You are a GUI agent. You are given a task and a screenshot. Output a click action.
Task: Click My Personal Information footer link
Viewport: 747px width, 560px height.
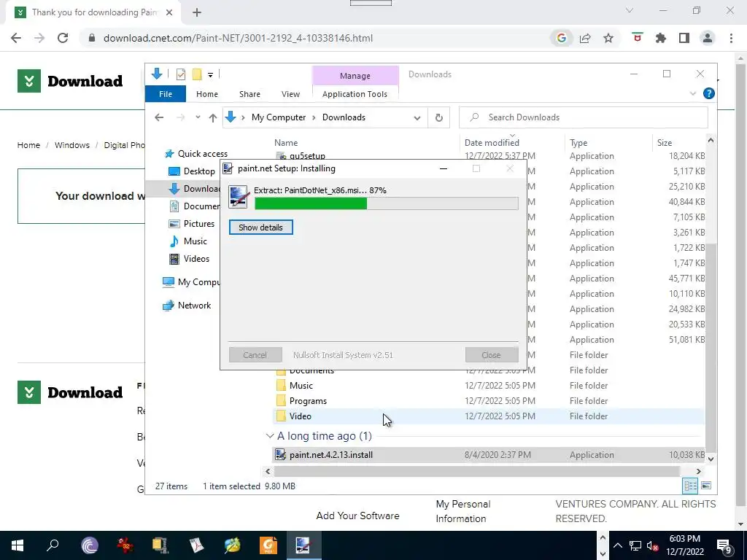[463, 511]
